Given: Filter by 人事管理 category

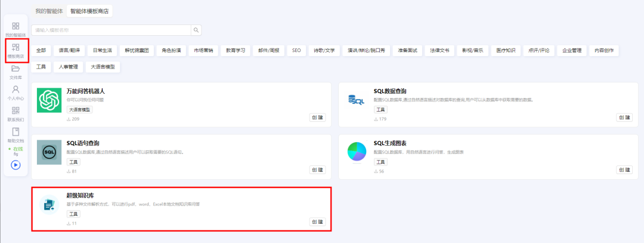Looking at the screenshot, I should pos(68,67).
